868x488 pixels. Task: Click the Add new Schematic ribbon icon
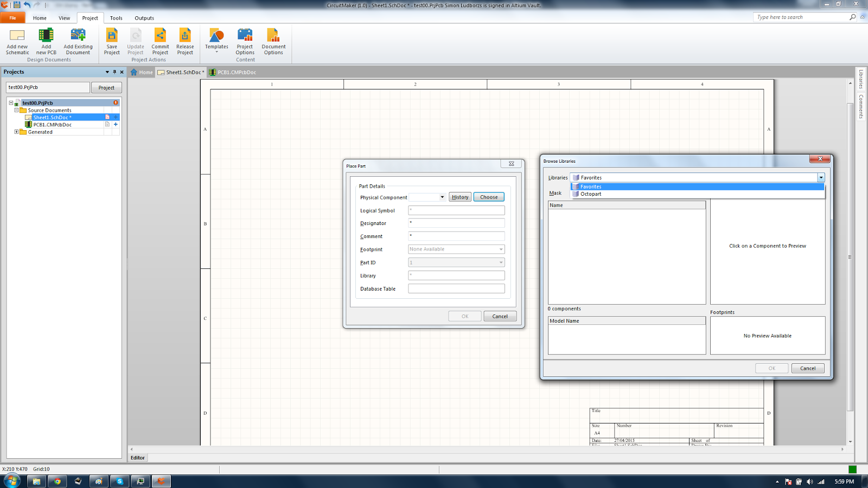[x=17, y=41]
